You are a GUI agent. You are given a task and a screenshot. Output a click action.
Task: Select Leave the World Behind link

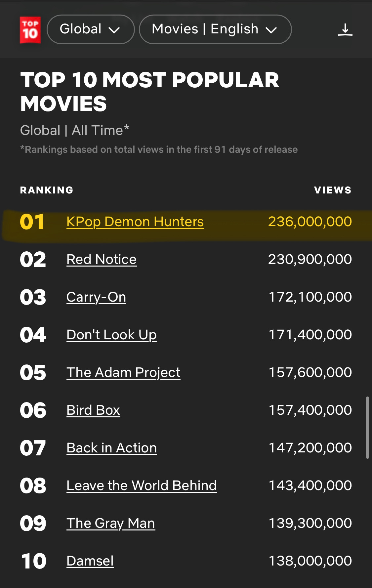click(142, 486)
